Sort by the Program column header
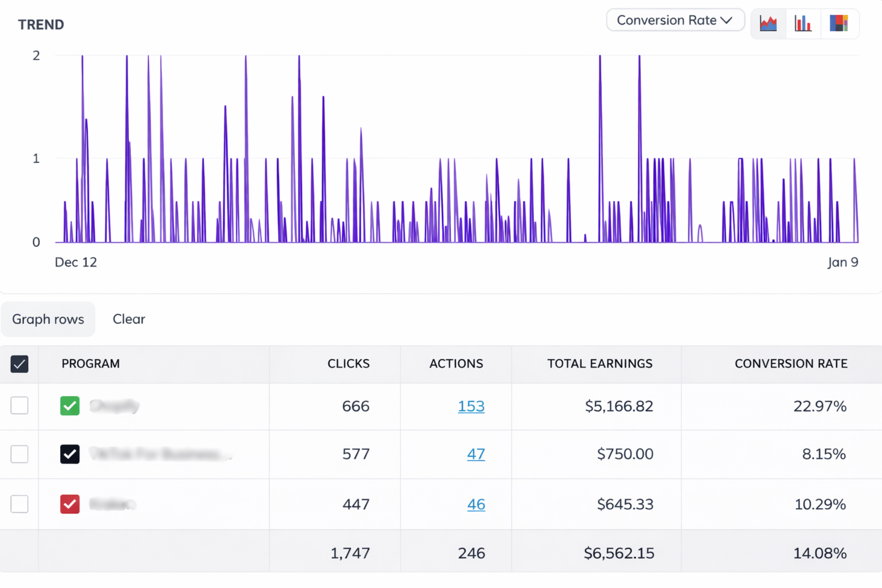The width and height of the screenshot is (882, 588). [x=91, y=364]
